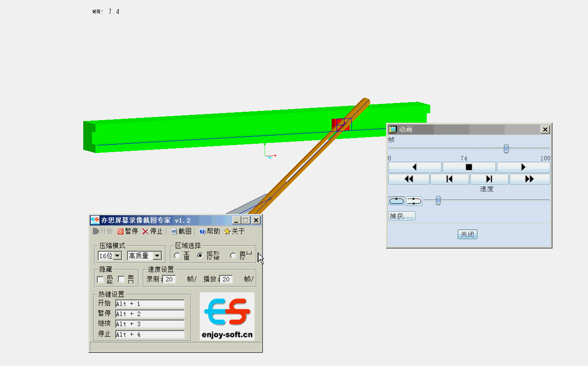Take a screenshot with 截图 button
Image resolution: width=588 pixels, height=366 pixels.
181,231
